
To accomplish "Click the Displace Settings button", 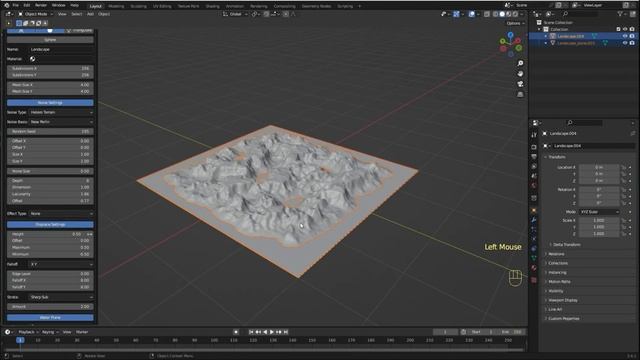I will (50, 224).
